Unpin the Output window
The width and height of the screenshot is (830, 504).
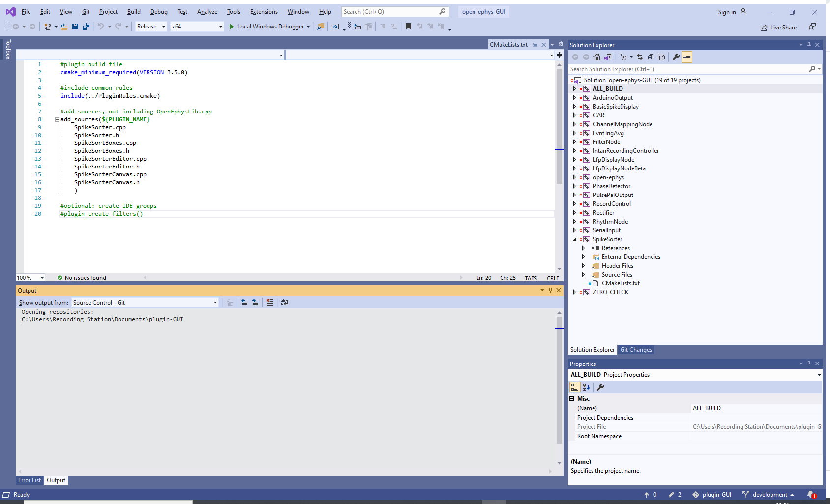(x=550, y=290)
